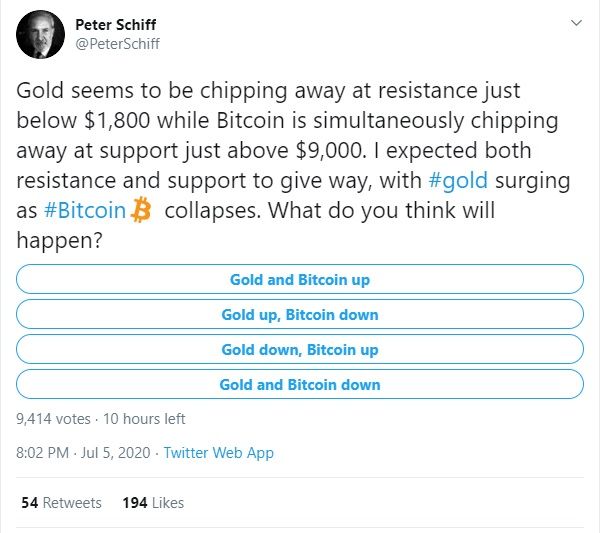
Task: Open the tweet options chevron menu
Action: [575, 22]
